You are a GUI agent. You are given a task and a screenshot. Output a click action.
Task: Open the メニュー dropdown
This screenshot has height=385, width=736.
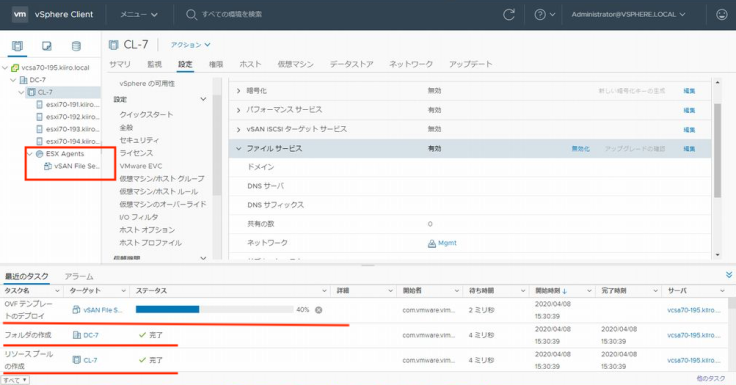pyautogui.click(x=139, y=15)
